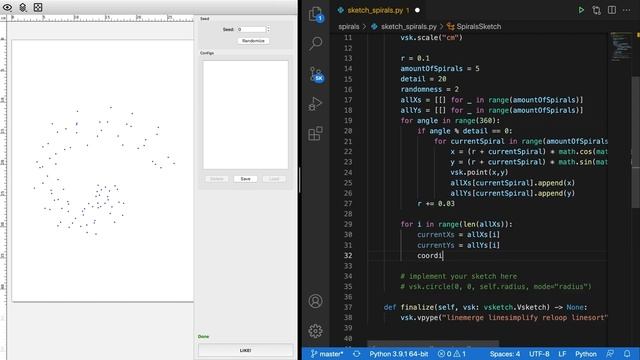Viewport: 640px width, 360px height.
Task: Click the Synchronize Changes icon in status bar
Action: [x=356, y=354]
